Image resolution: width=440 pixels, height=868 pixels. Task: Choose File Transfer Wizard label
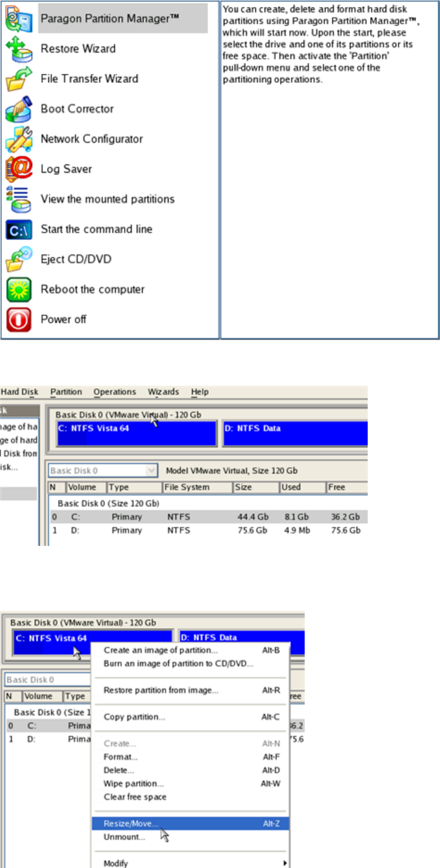click(x=90, y=79)
